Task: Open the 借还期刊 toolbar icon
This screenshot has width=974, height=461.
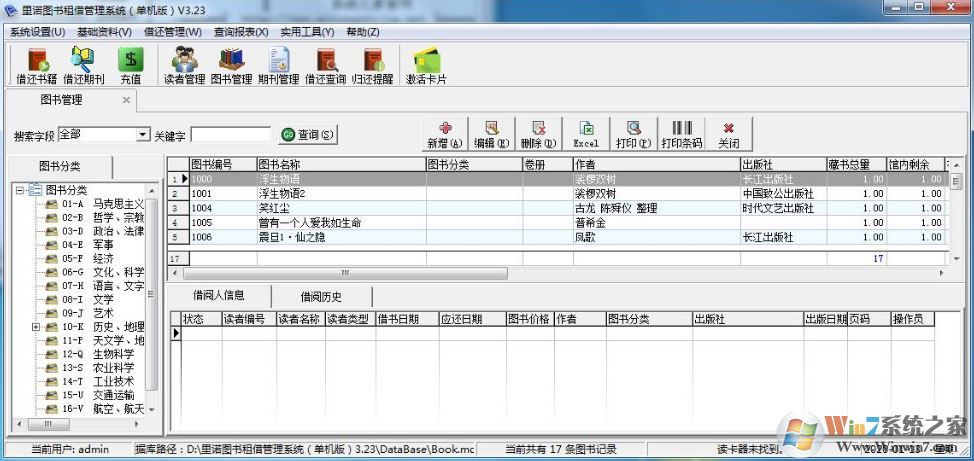Action: pyautogui.click(x=83, y=66)
